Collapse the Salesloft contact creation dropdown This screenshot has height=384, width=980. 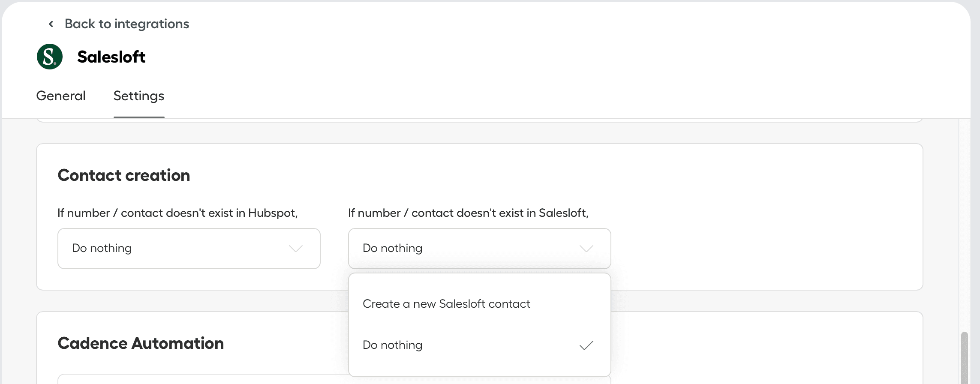coord(479,249)
